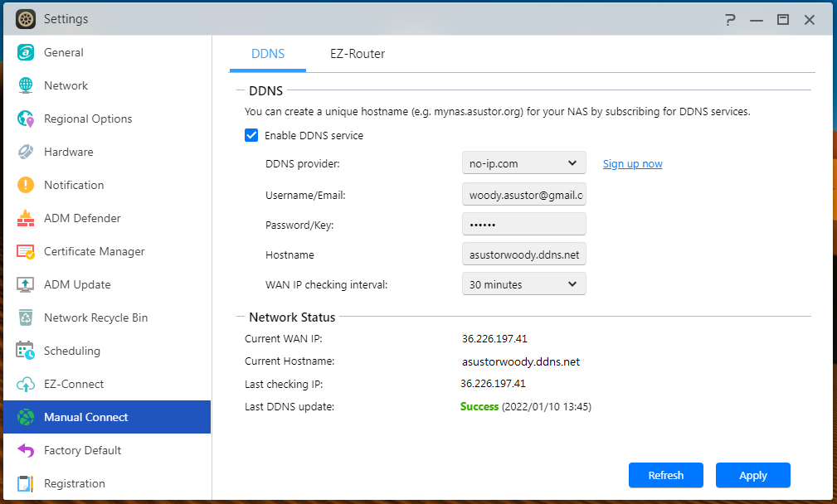
Task: Follow the Sign up now link
Action: [633, 164]
